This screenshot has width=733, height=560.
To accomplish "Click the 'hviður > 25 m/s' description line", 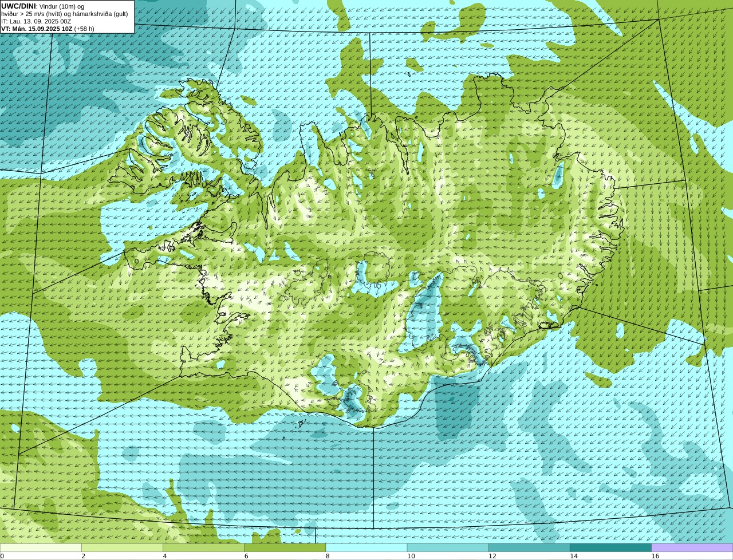I will pyautogui.click(x=65, y=14).
